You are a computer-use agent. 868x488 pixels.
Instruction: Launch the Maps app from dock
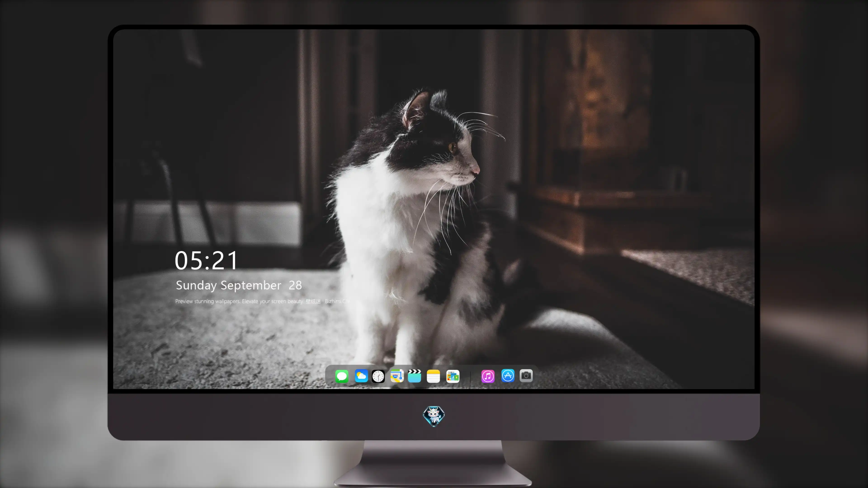coord(397,376)
